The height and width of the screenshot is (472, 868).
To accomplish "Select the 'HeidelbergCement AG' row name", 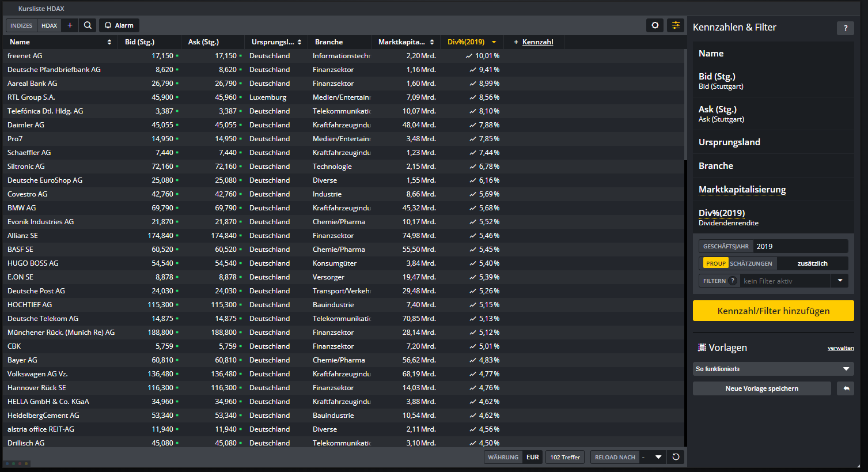I will pyautogui.click(x=43, y=416).
